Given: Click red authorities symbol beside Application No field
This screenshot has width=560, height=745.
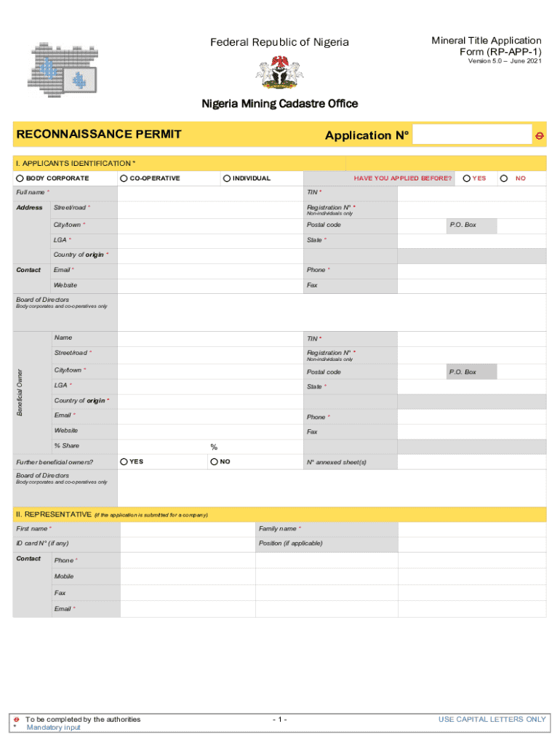Looking at the screenshot, I should pos(540,135).
